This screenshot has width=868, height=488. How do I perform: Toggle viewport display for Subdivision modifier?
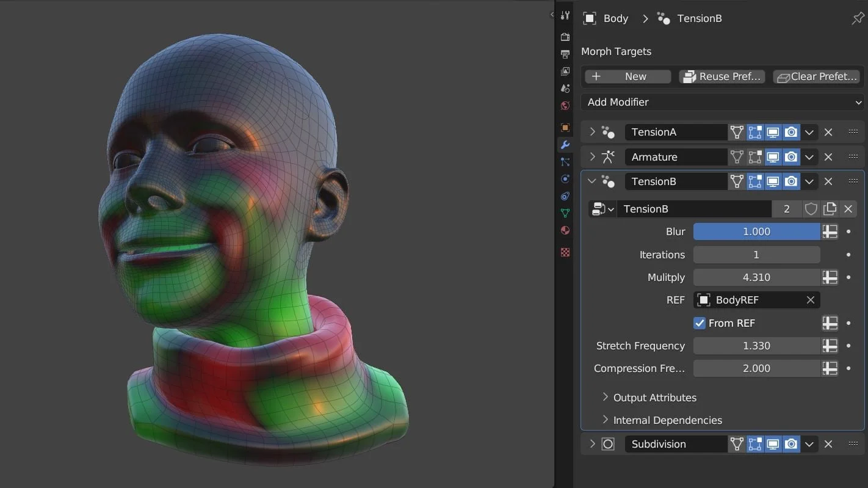tap(773, 444)
